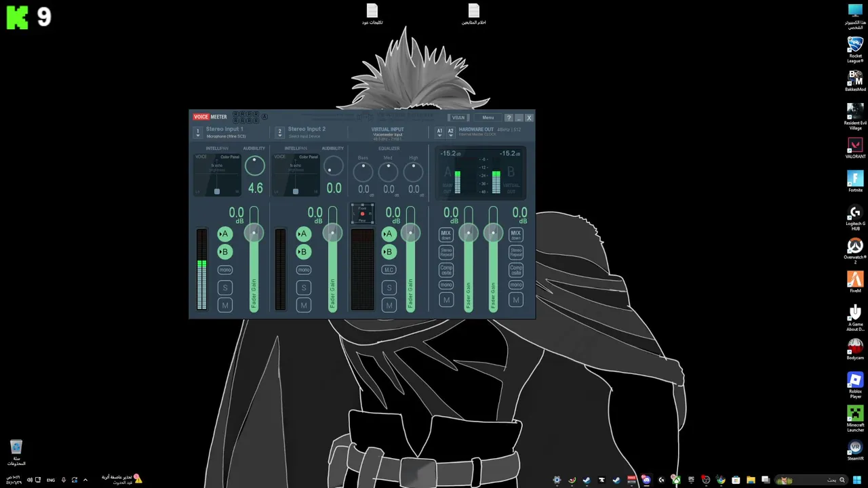Open the Discord taskbar icon
Image resolution: width=868 pixels, height=488 pixels.
(x=646, y=480)
